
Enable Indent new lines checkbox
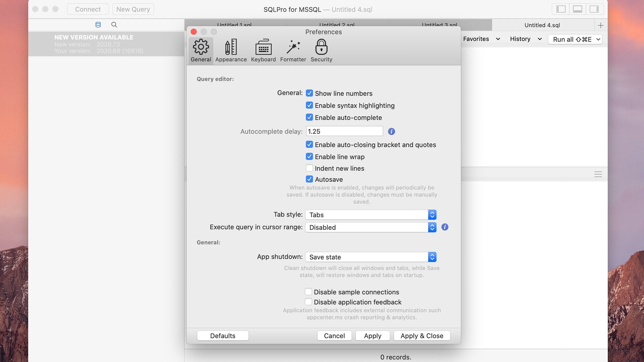[309, 168]
